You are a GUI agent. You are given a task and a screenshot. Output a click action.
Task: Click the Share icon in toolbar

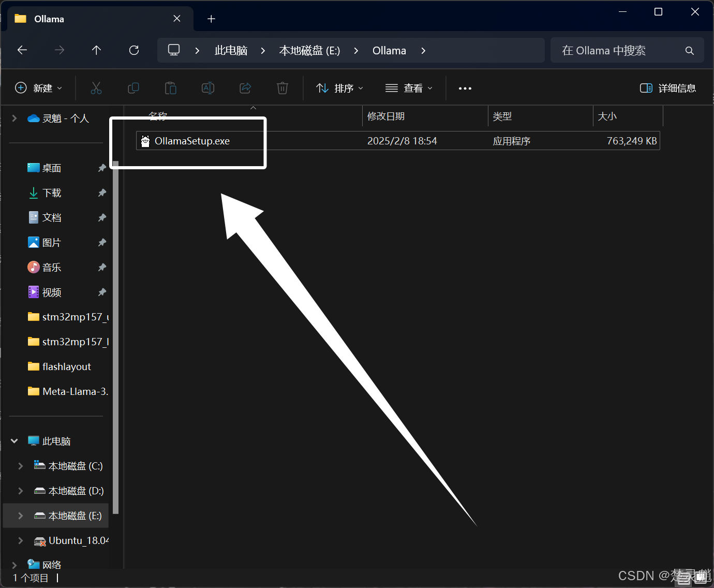point(245,88)
